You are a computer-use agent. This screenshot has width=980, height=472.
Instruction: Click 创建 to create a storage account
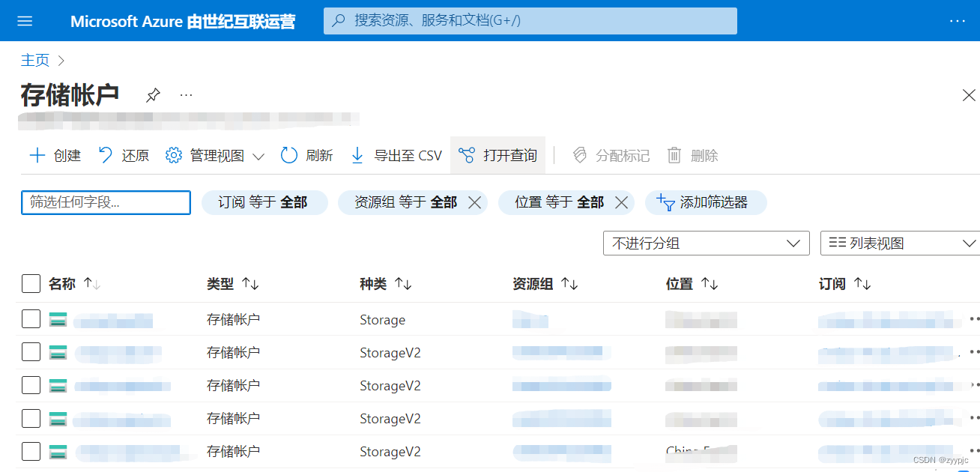55,155
